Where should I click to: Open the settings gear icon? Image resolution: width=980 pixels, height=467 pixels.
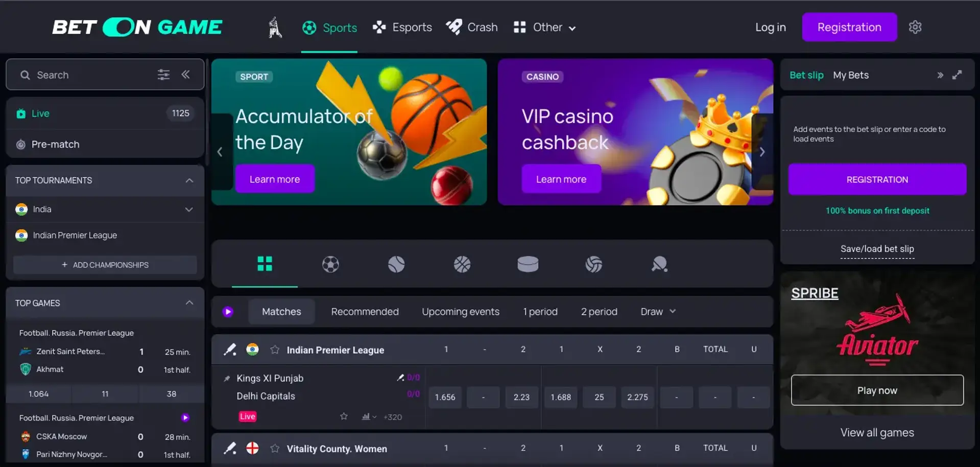coord(915,27)
